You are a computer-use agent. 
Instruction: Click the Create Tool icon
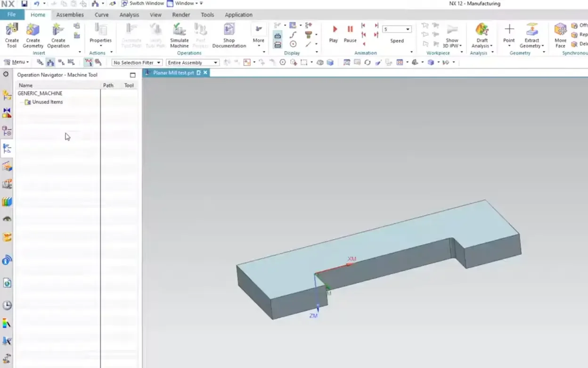pyautogui.click(x=12, y=30)
